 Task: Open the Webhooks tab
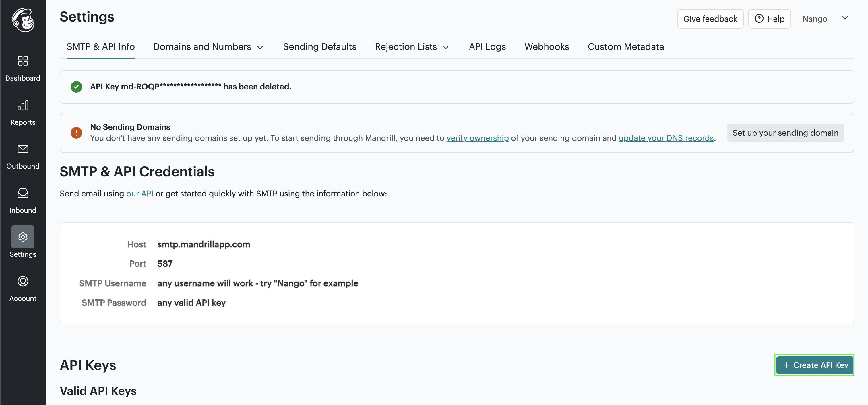point(547,47)
